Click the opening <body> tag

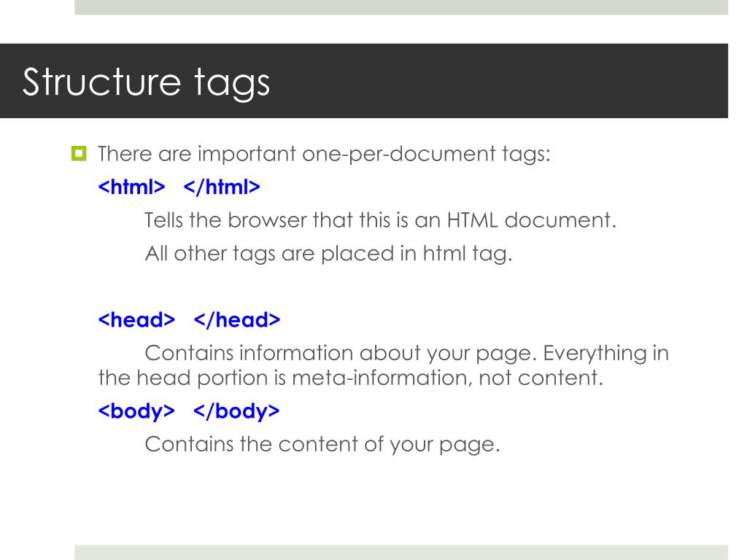click(x=136, y=411)
